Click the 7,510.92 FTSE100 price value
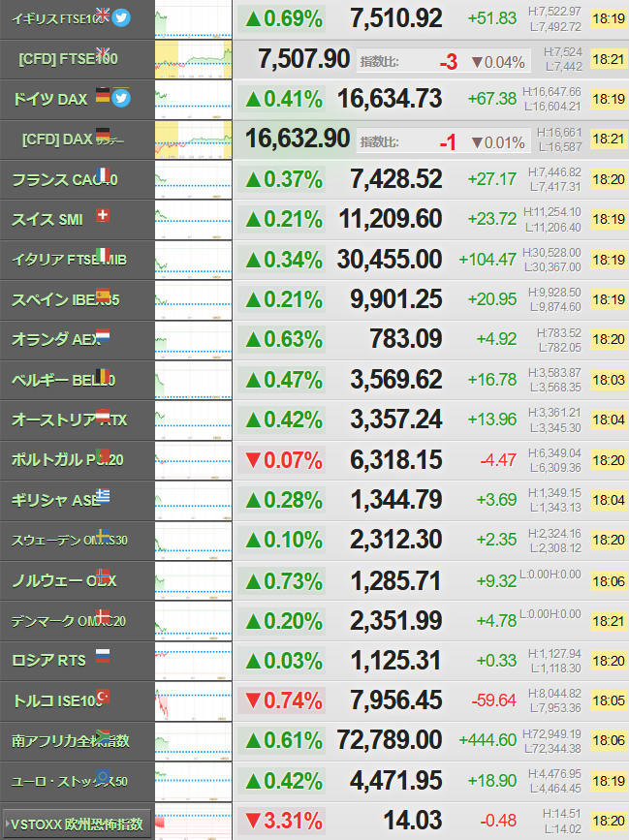The image size is (629, 840). [396, 18]
